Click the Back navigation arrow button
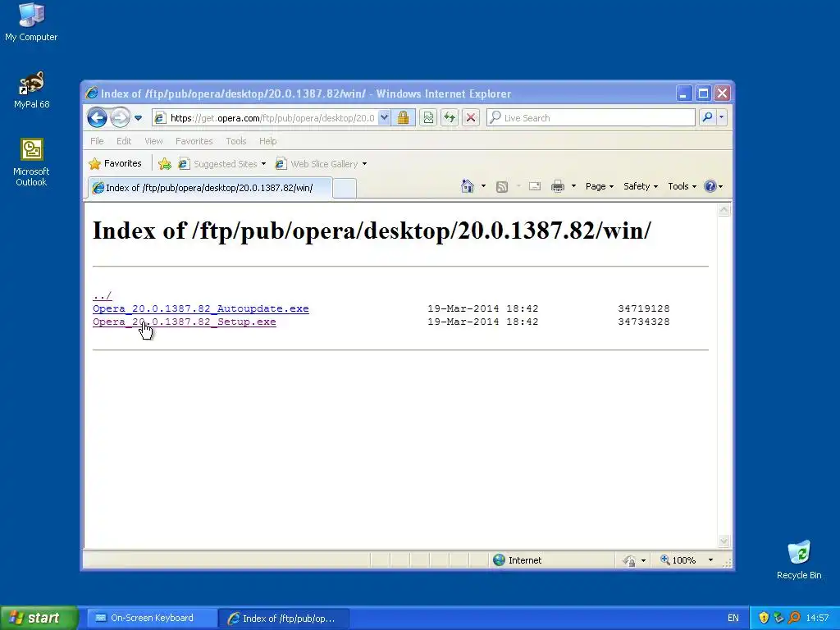 (97, 117)
